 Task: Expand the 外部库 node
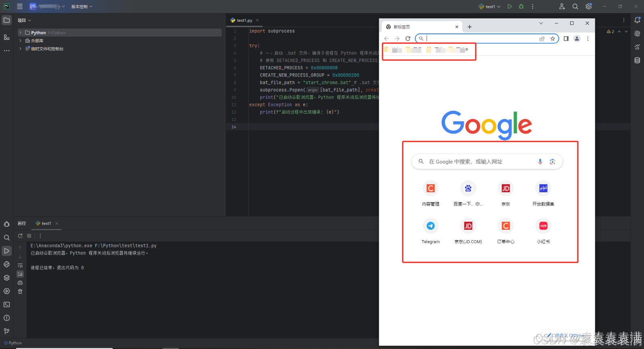pyautogui.click(x=20, y=41)
